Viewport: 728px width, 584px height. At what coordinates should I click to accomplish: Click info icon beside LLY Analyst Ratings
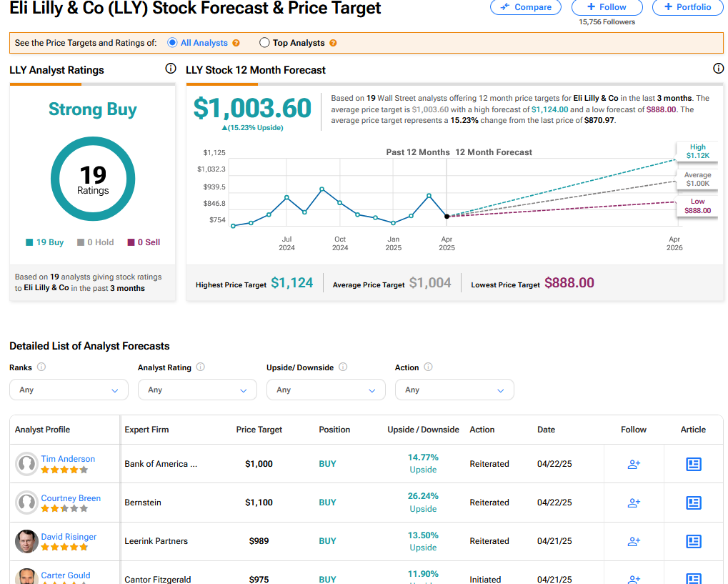(x=170, y=69)
